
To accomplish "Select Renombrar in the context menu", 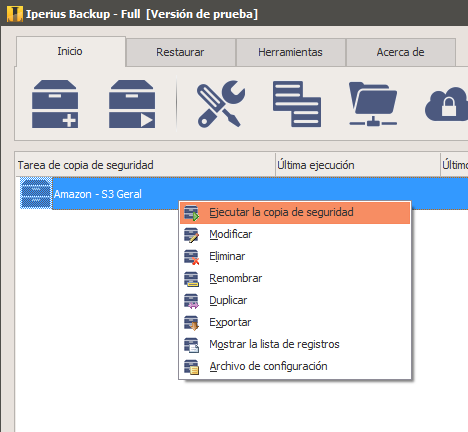I will (295, 278).
